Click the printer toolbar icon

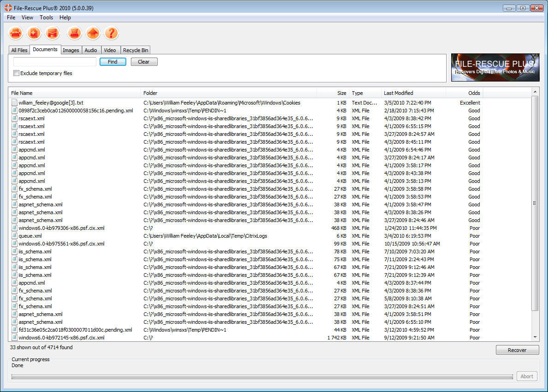tap(75, 33)
